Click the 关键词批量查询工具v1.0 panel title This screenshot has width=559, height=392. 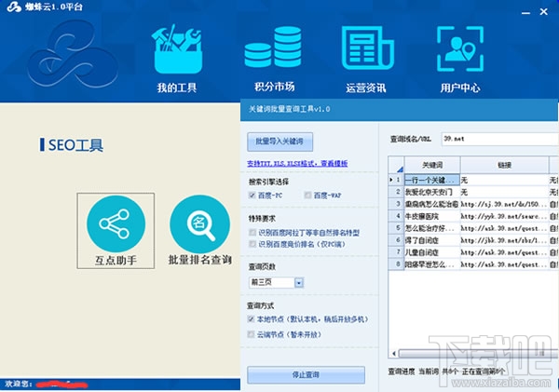coord(289,109)
